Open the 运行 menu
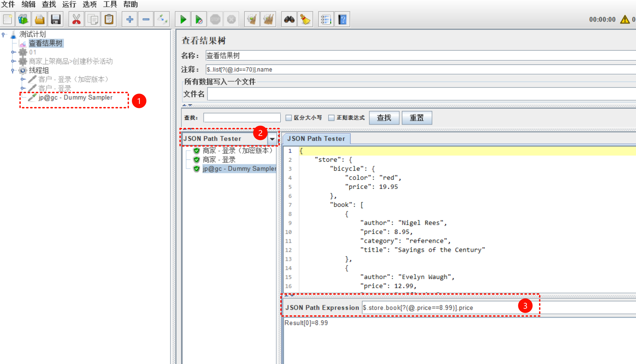The width and height of the screenshot is (636, 364). pos(69,4)
